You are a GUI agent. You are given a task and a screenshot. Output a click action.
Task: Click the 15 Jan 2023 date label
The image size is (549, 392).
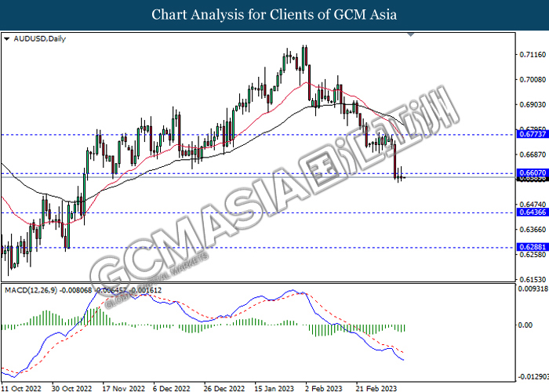point(274,388)
